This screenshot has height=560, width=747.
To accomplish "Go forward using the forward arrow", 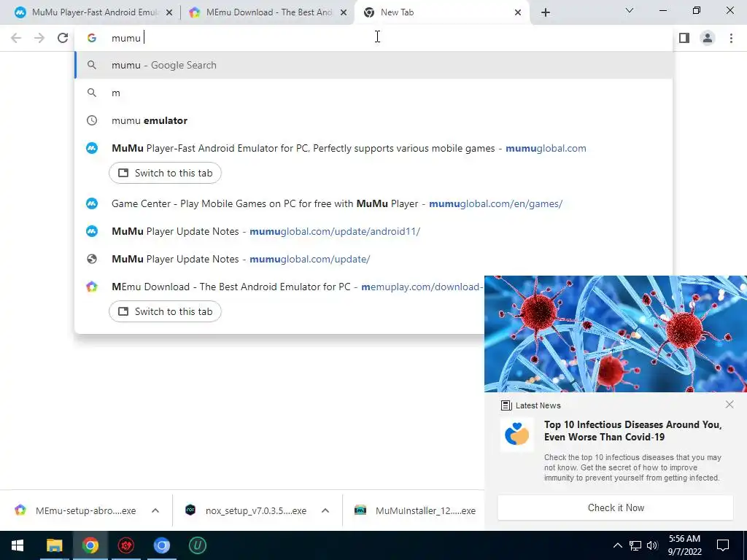I will click(39, 38).
